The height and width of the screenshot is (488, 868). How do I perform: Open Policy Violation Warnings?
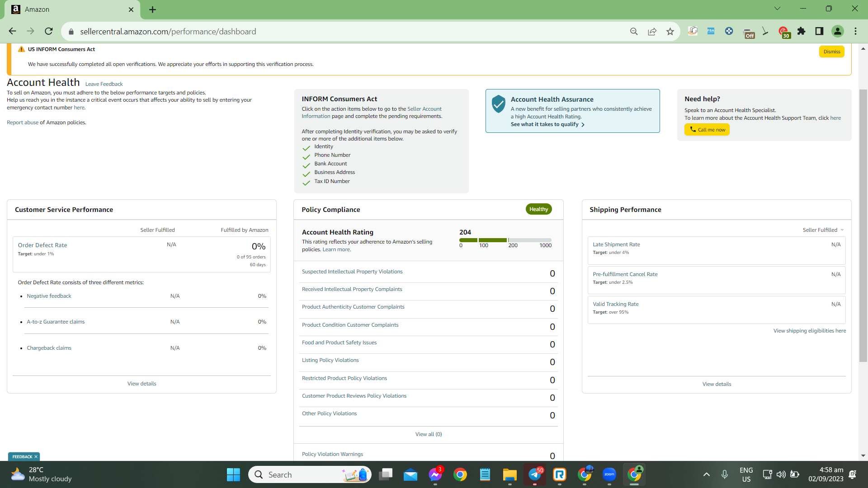tap(332, 454)
